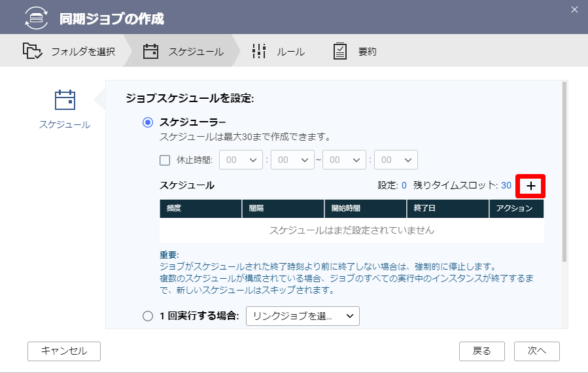The height and width of the screenshot is (373, 588).
Task: Click the キャンセル button
Action: pyautogui.click(x=63, y=351)
